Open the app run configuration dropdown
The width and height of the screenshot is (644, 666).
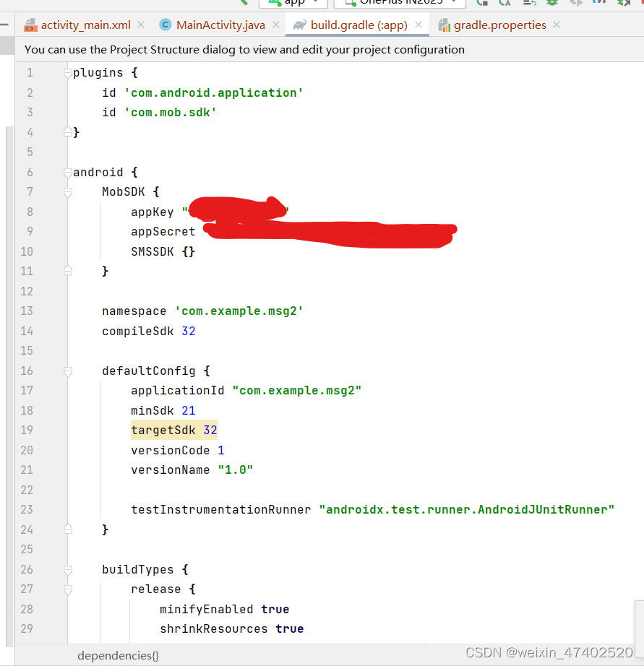click(x=315, y=2)
